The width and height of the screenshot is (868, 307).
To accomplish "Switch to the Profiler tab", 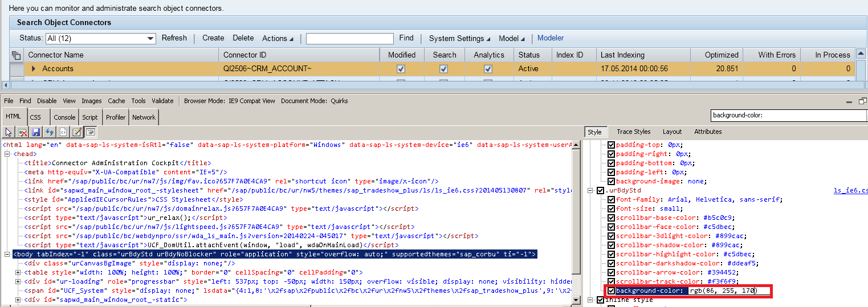I will tap(116, 117).
